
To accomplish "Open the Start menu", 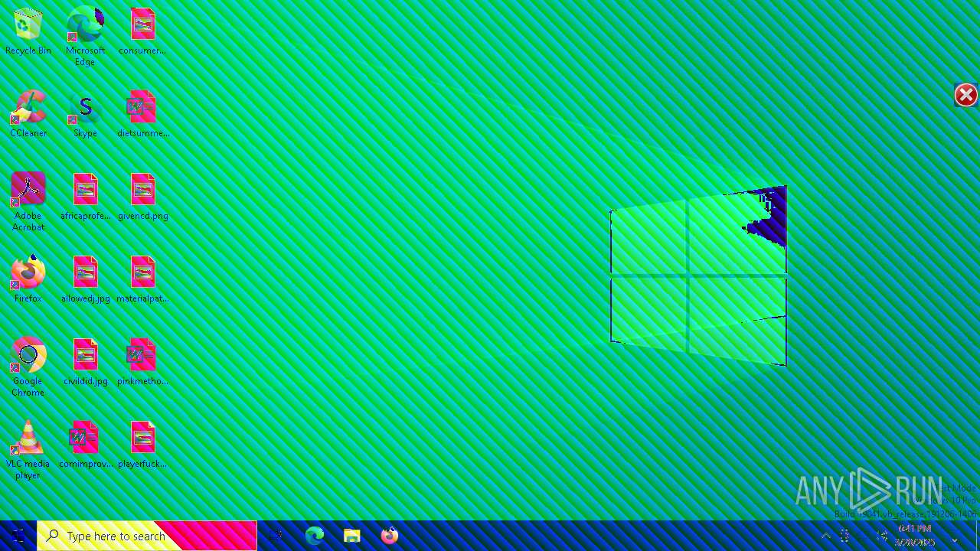I will (18, 536).
